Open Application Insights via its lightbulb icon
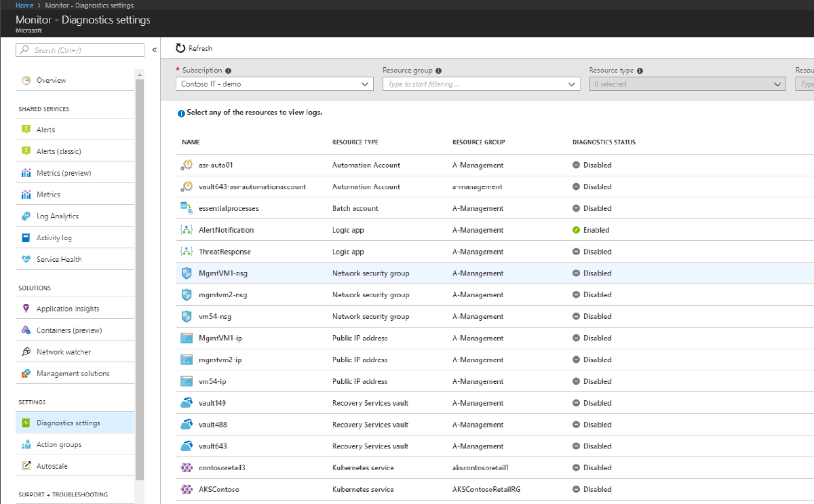The height and width of the screenshot is (504, 814). [x=26, y=308]
